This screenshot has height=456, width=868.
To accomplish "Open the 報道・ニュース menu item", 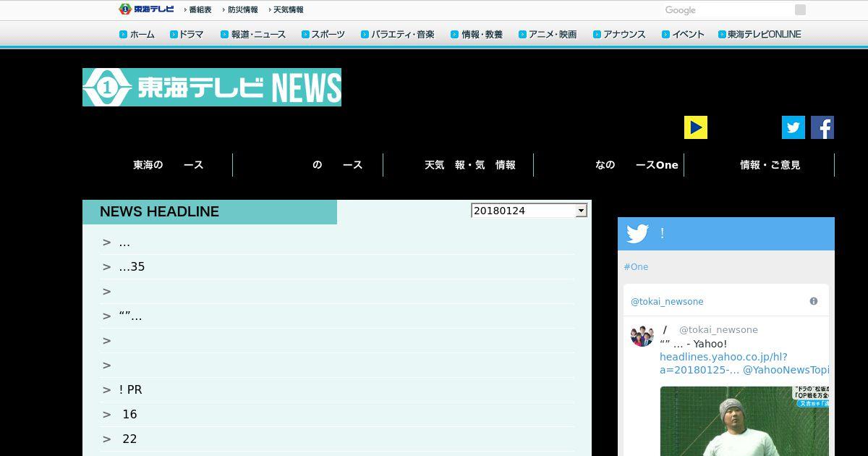I will pos(253,34).
